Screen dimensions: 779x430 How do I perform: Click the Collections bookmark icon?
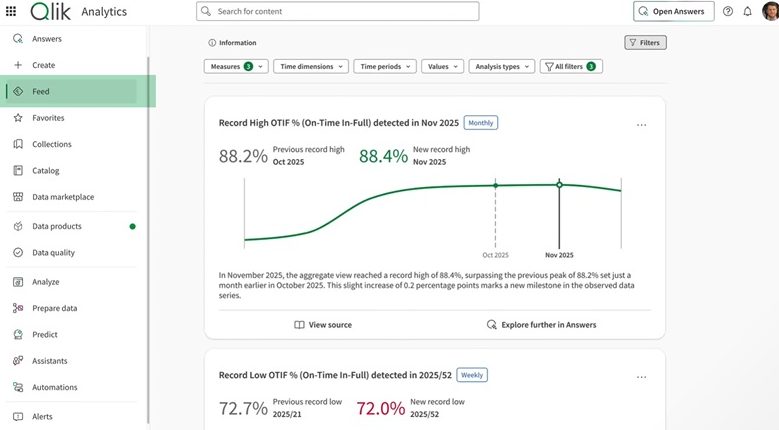point(18,144)
